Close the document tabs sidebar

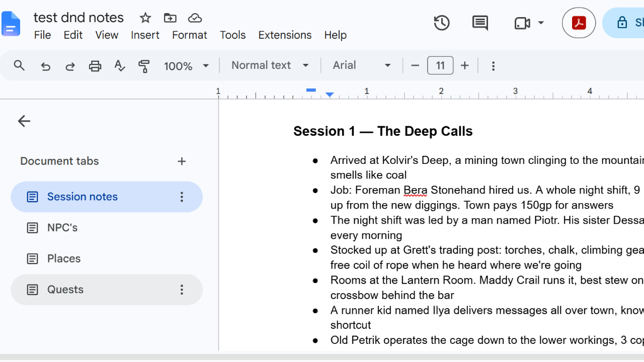click(x=24, y=121)
